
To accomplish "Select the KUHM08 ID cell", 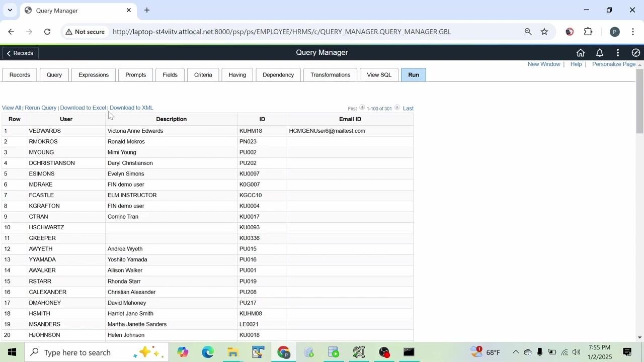I will (262, 314).
